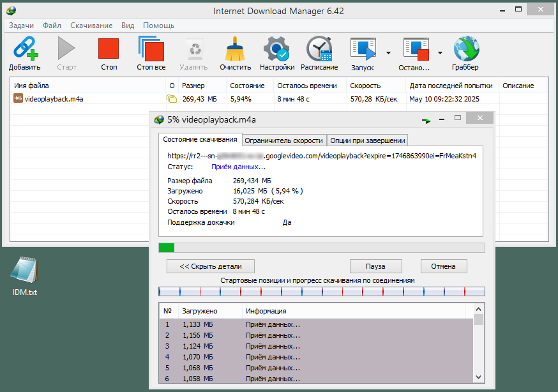
Task: Click the Пауза button
Action: [375, 266]
